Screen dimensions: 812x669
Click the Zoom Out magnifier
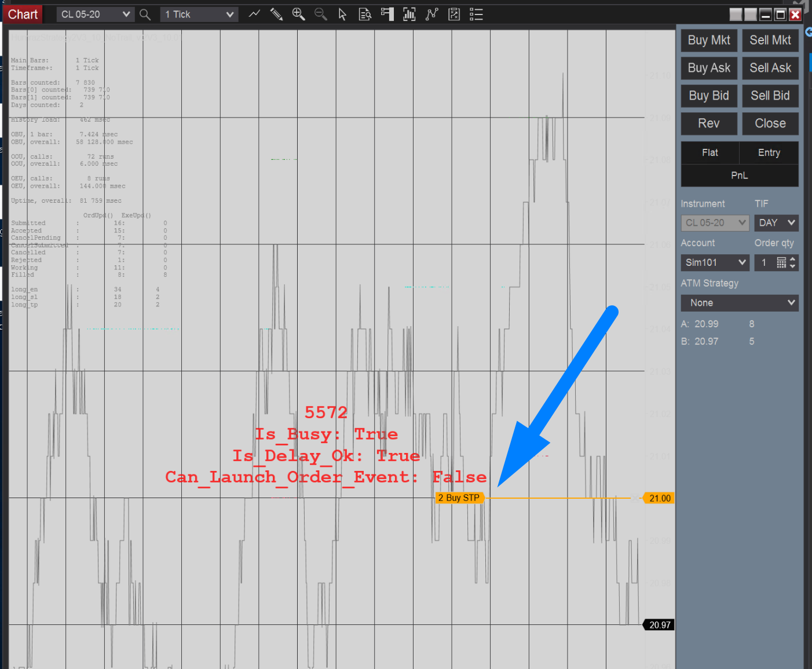click(x=320, y=14)
